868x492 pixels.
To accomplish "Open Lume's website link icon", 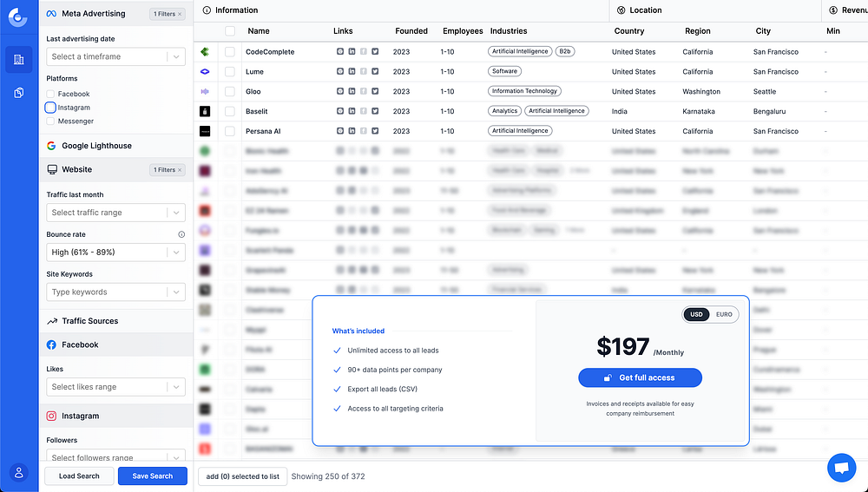I will tap(340, 71).
